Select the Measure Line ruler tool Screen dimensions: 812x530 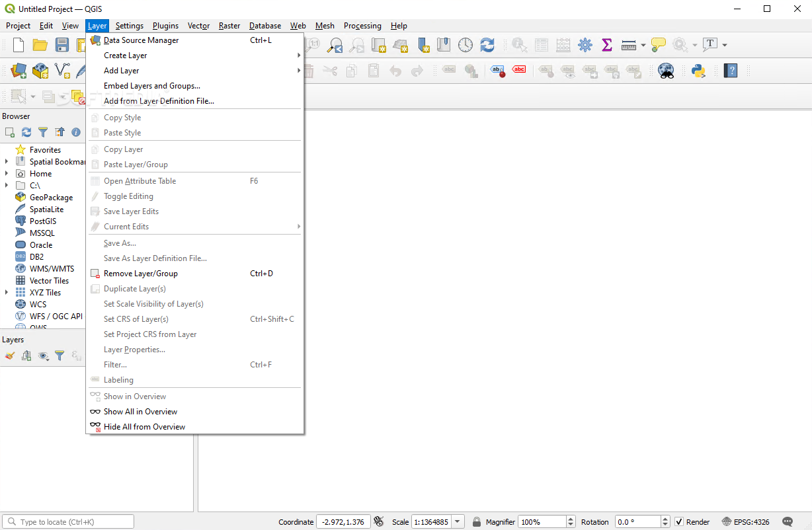click(629, 45)
